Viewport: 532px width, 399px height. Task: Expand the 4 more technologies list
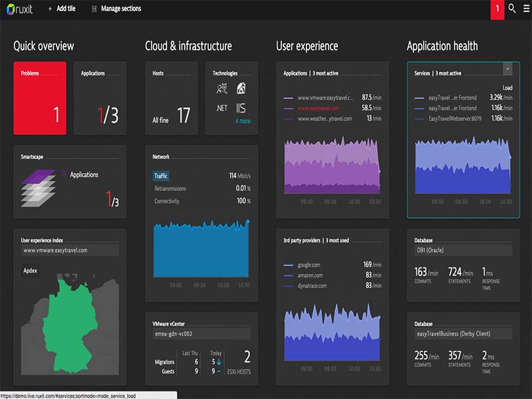click(x=243, y=120)
